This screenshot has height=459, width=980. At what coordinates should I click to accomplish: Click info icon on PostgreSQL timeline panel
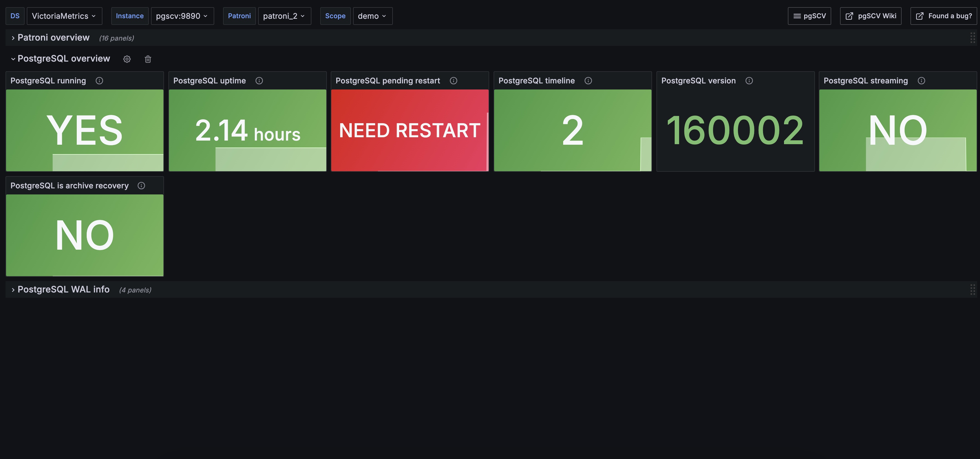pyautogui.click(x=588, y=81)
